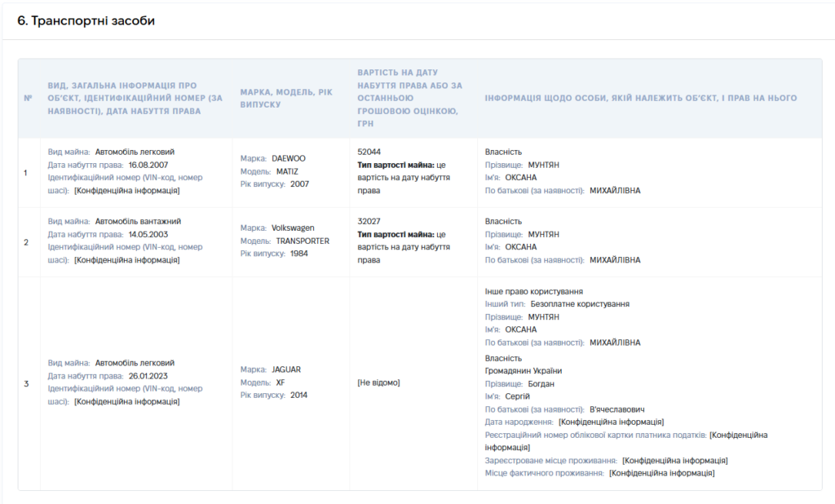Click the value 52044 in row 1
Viewport: 835px width, 504px height.
point(369,152)
